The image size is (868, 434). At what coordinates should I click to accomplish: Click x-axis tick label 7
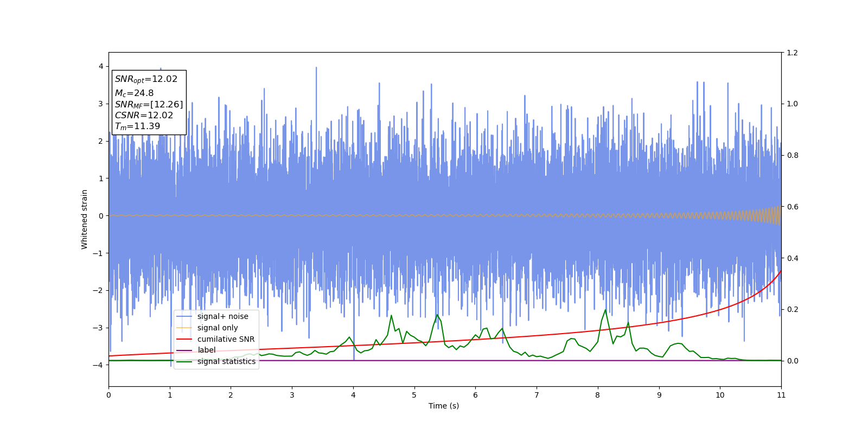(x=537, y=395)
